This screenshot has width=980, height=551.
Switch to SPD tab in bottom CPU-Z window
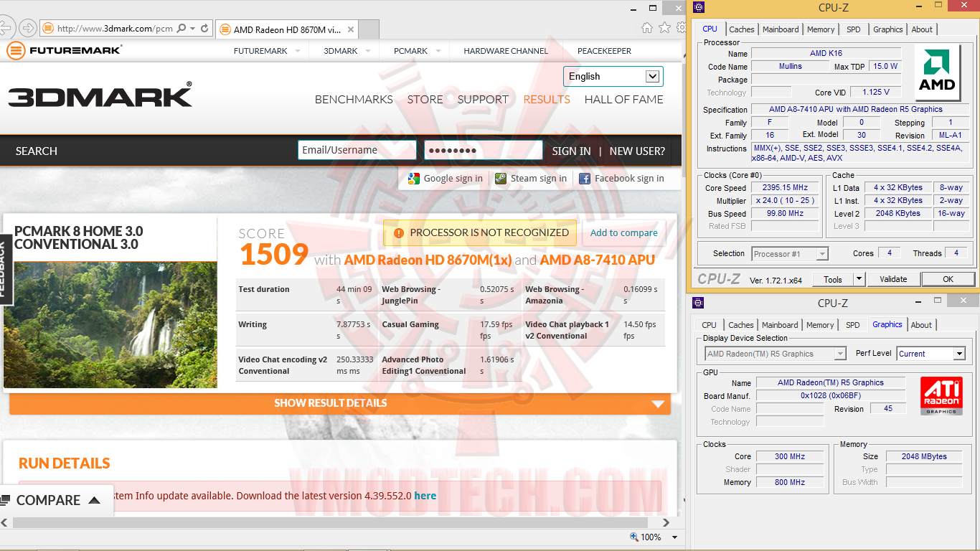pos(853,325)
